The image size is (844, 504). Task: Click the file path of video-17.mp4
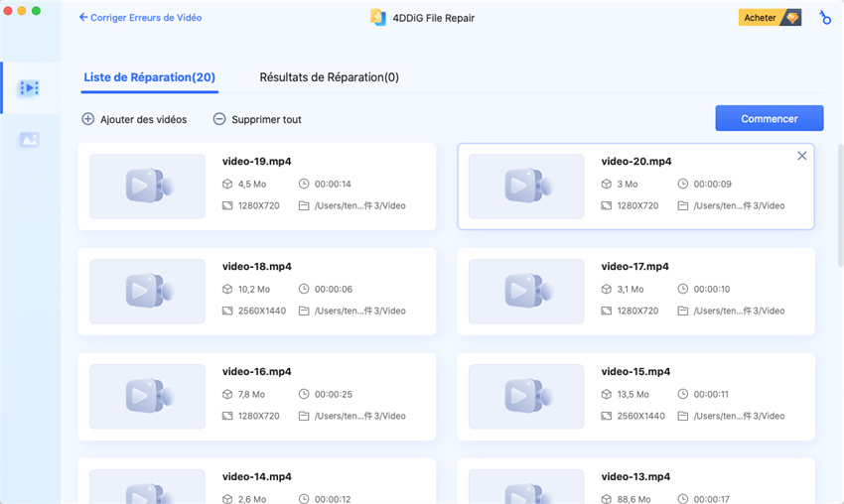pos(739,311)
